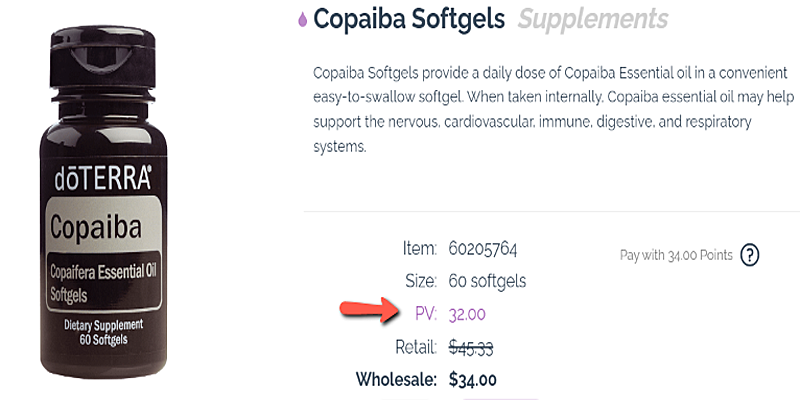Click the $34.00 wholesale price
This screenshot has width=800, height=400.
point(473,379)
